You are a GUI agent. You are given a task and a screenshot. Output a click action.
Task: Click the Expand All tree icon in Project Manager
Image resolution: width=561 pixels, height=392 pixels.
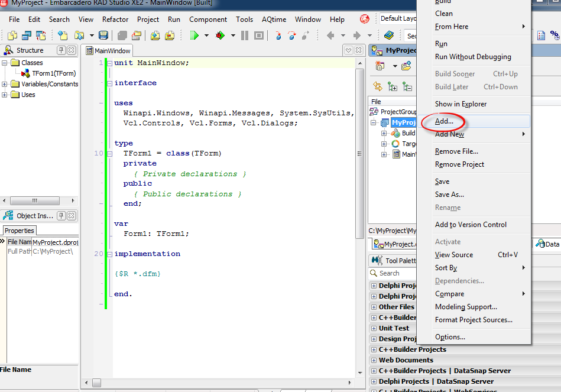[x=392, y=86]
